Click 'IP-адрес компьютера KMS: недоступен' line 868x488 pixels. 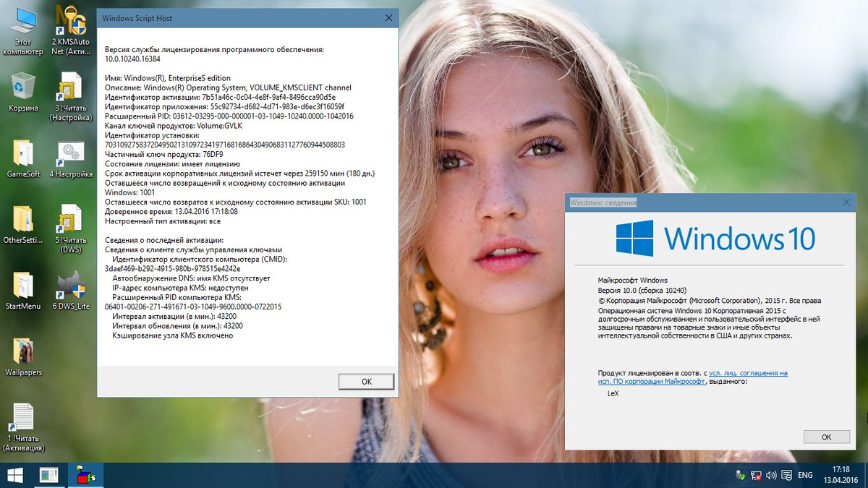[x=180, y=288]
